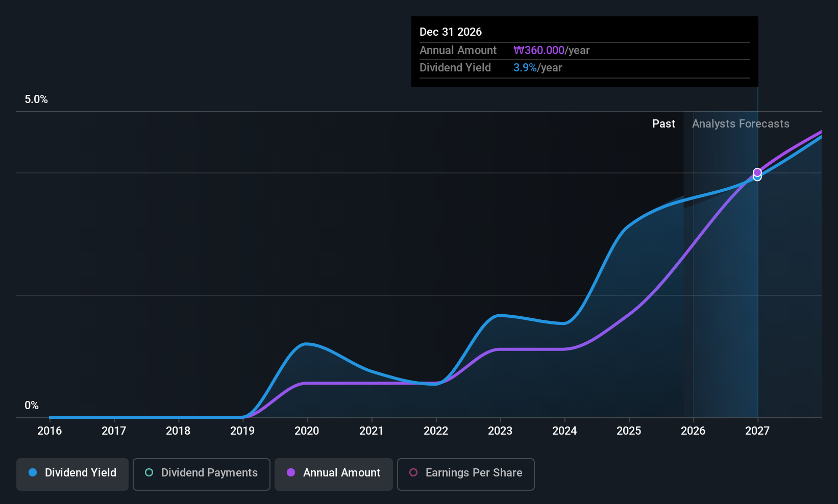The image size is (838, 504).
Task: Select the 2016 label on the x-axis
Action: [50, 431]
